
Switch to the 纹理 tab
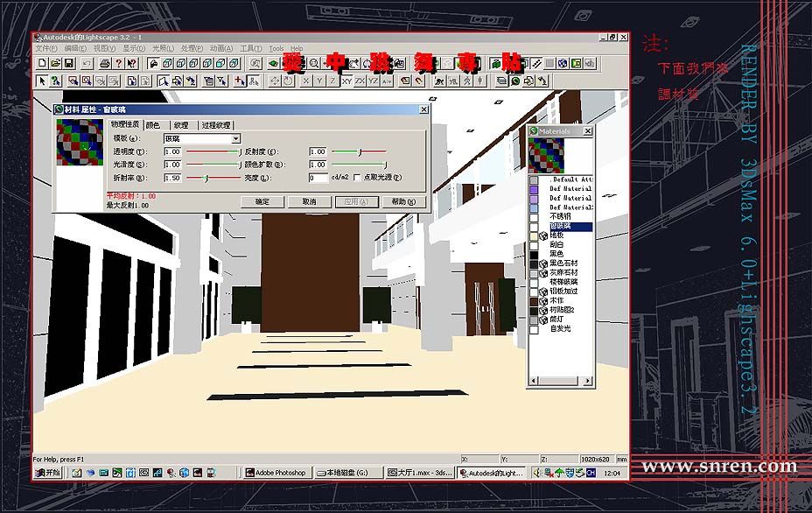(181, 125)
